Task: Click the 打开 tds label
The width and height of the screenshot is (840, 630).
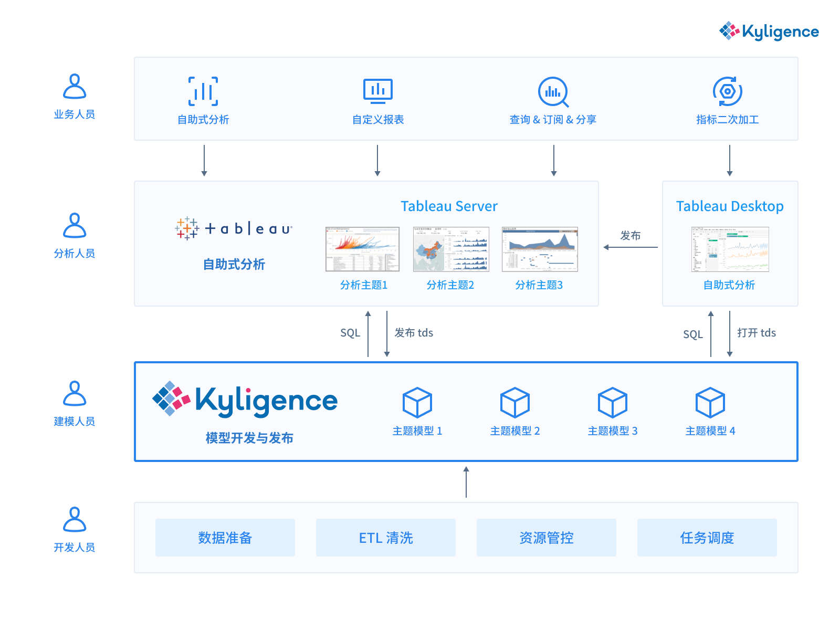Action: pyautogui.click(x=757, y=333)
